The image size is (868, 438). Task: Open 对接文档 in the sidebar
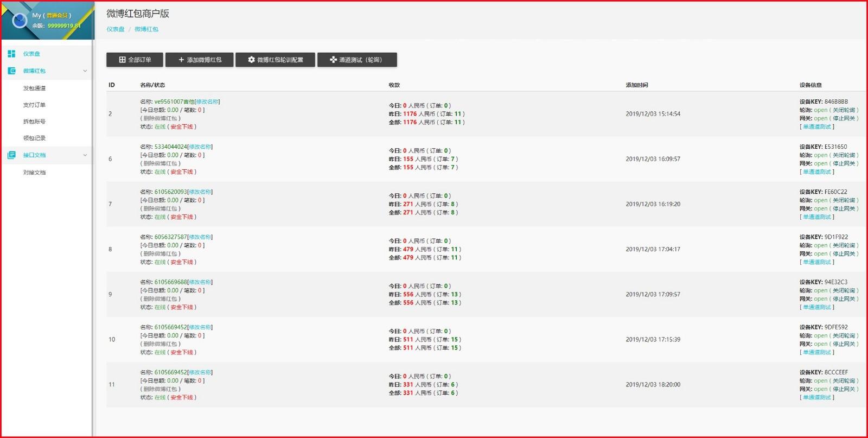(x=34, y=172)
